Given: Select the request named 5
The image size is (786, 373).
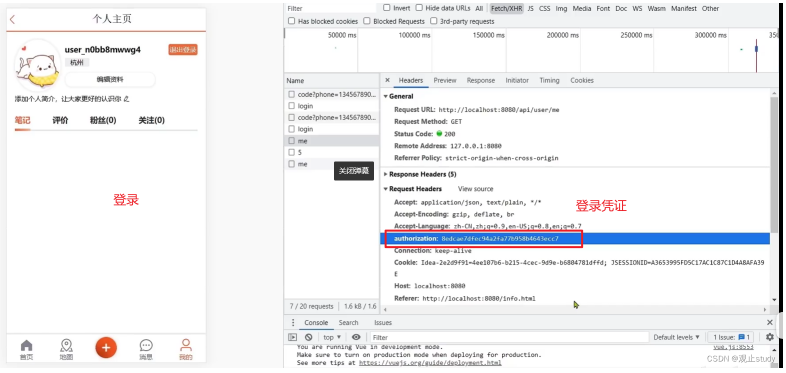Looking at the screenshot, I should pyautogui.click(x=331, y=152).
